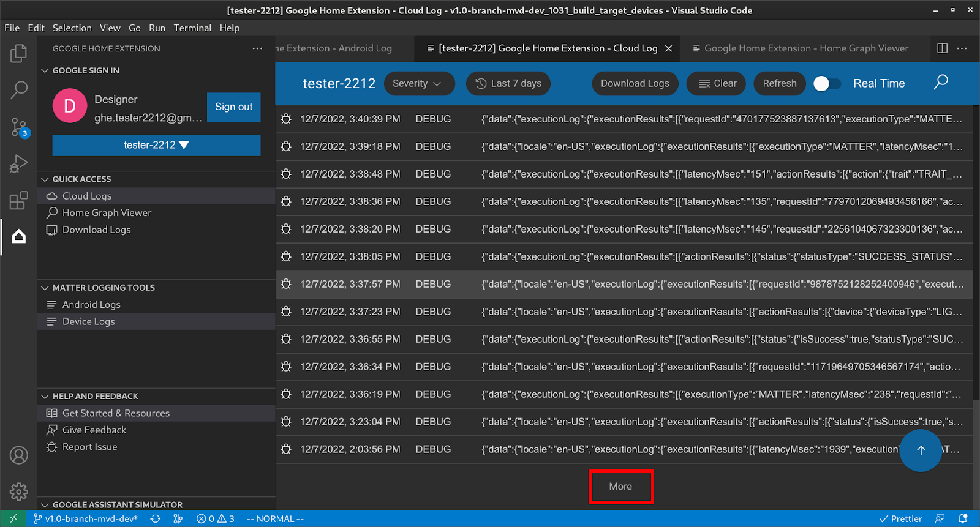Toggle the Real Time switch
This screenshot has height=527, width=980.
point(826,84)
